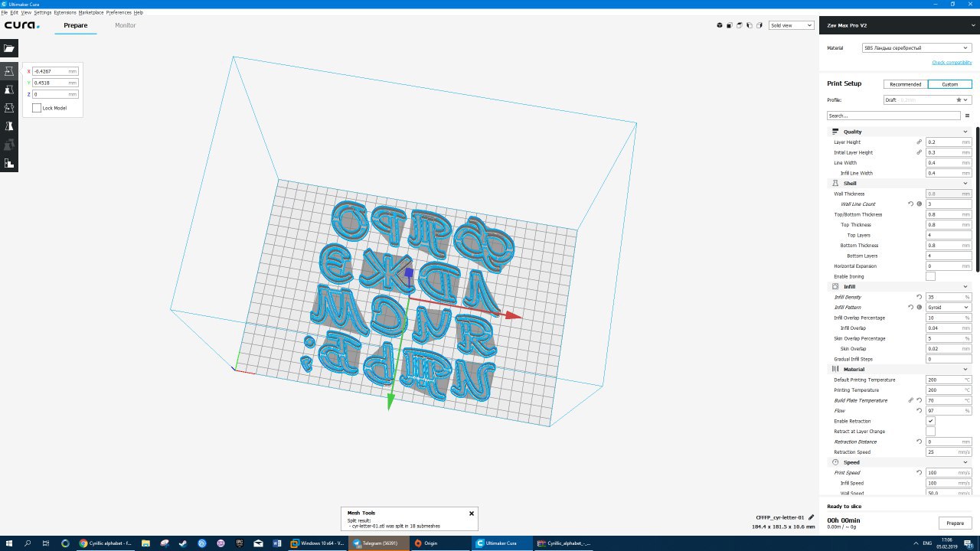This screenshot has width=980, height=551.
Task: Open Steam from the Windows taskbar
Action: [x=183, y=543]
